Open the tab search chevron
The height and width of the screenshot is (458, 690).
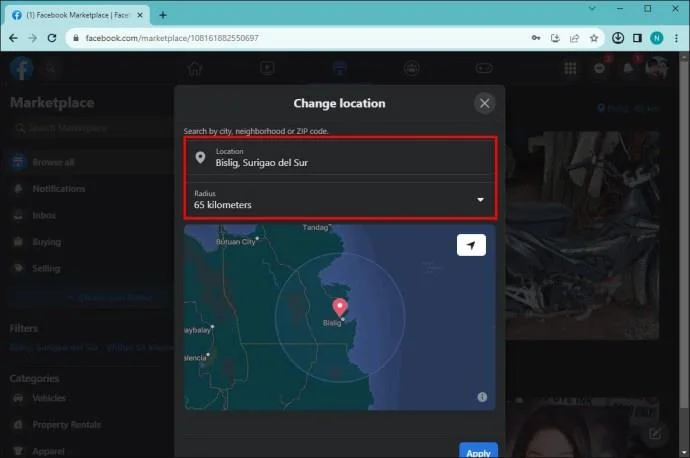(x=592, y=8)
